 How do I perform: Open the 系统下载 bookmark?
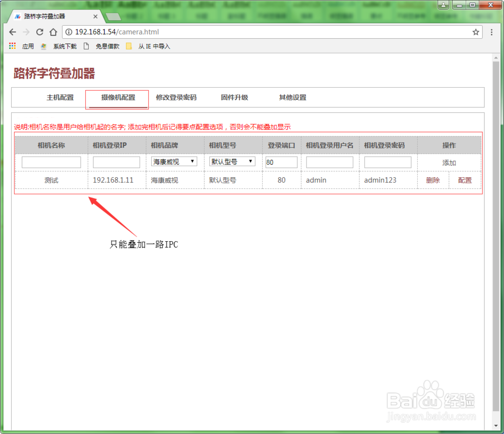[59, 46]
